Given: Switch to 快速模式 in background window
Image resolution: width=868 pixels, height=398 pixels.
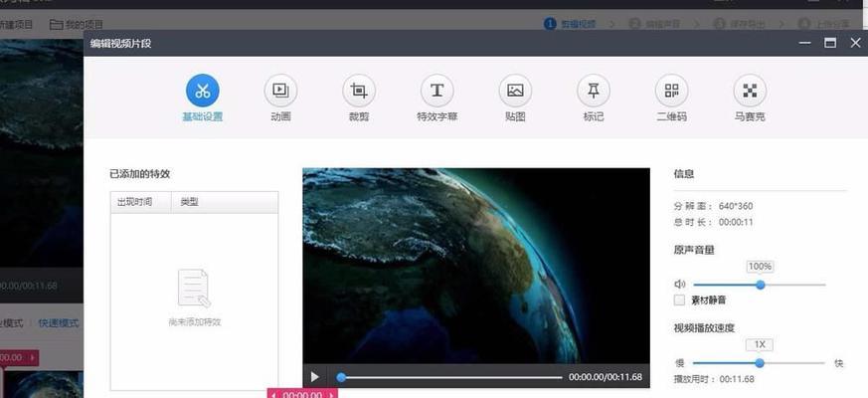Looking at the screenshot, I should 59,323.
